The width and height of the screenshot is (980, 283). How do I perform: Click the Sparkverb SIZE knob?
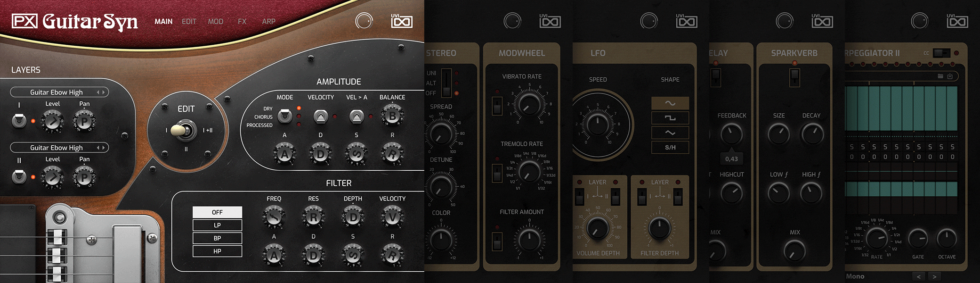[x=778, y=134]
